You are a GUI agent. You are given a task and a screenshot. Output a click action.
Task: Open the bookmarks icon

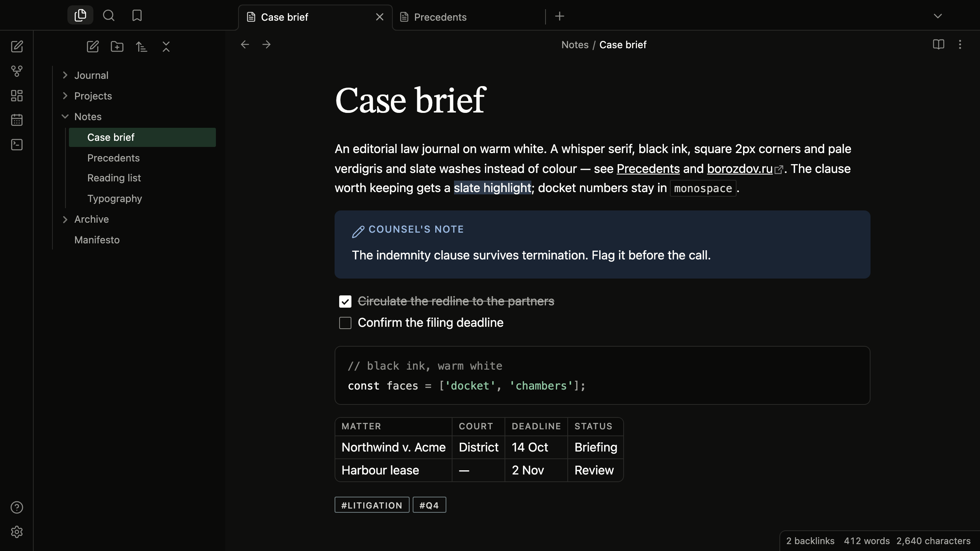[137, 15]
